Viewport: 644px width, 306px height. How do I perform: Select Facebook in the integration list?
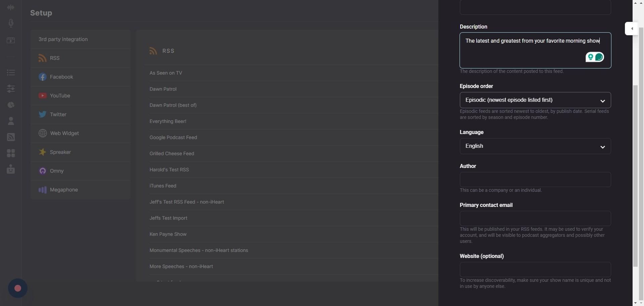[x=61, y=77]
